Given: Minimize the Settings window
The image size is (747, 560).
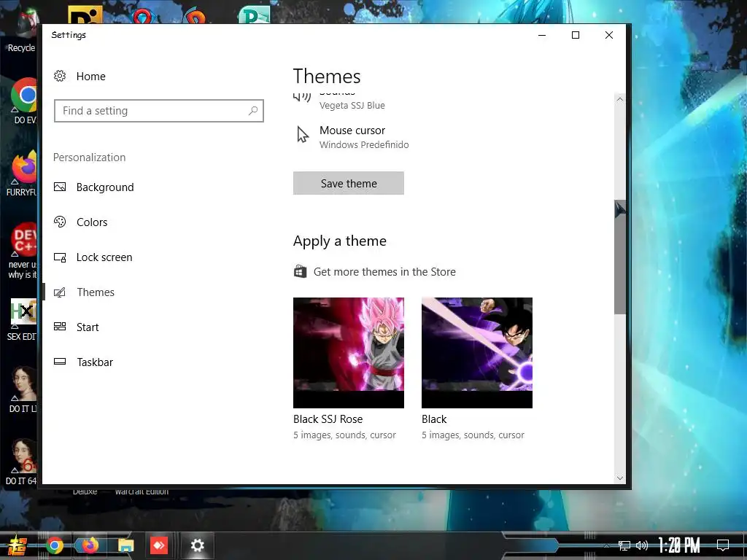Looking at the screenshot, I should point(542,35).
